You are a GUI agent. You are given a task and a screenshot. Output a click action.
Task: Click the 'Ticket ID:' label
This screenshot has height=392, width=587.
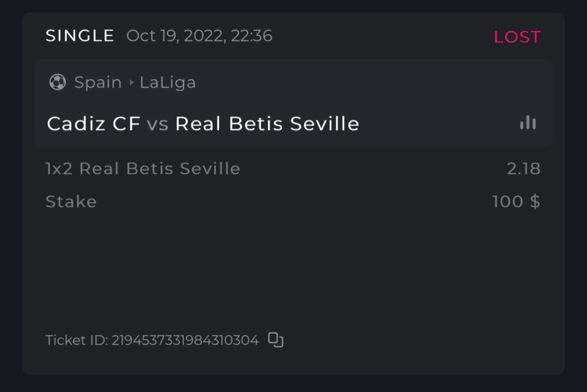(x=76, y=340)
